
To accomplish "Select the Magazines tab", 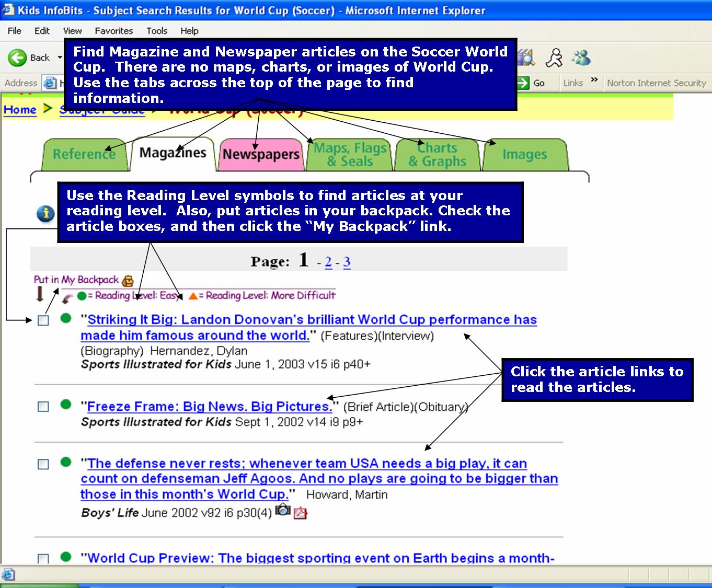I will click(x=173, y=153).
